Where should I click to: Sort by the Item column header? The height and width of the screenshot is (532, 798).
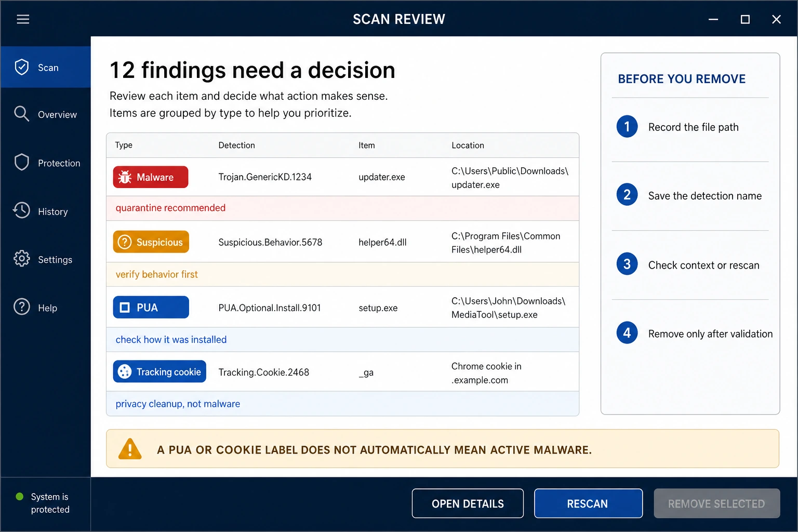click(367, 145)
